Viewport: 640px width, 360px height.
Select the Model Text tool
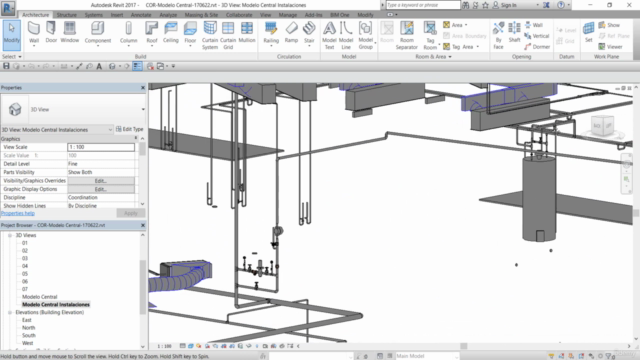(329, 36)
